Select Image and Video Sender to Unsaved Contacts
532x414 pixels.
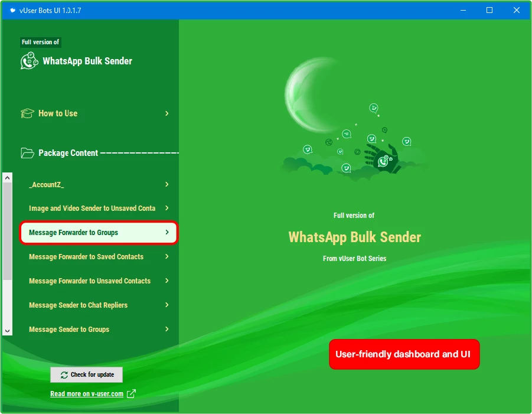(99, 208)
